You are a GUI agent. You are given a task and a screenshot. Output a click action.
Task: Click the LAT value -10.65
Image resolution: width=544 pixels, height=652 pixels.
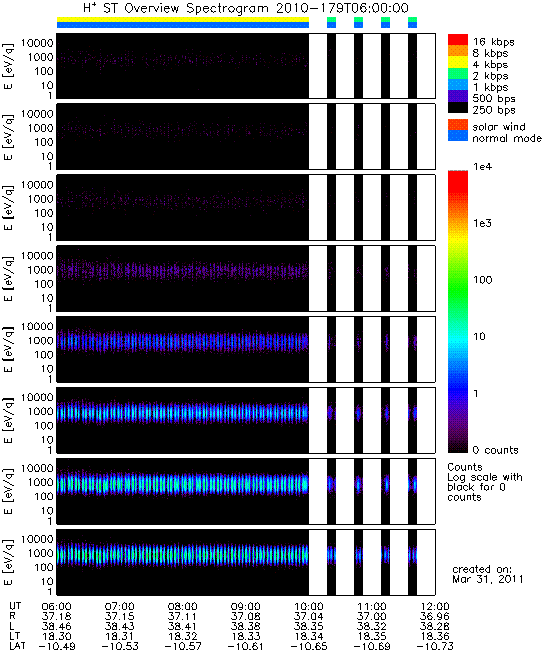point(309,646)
